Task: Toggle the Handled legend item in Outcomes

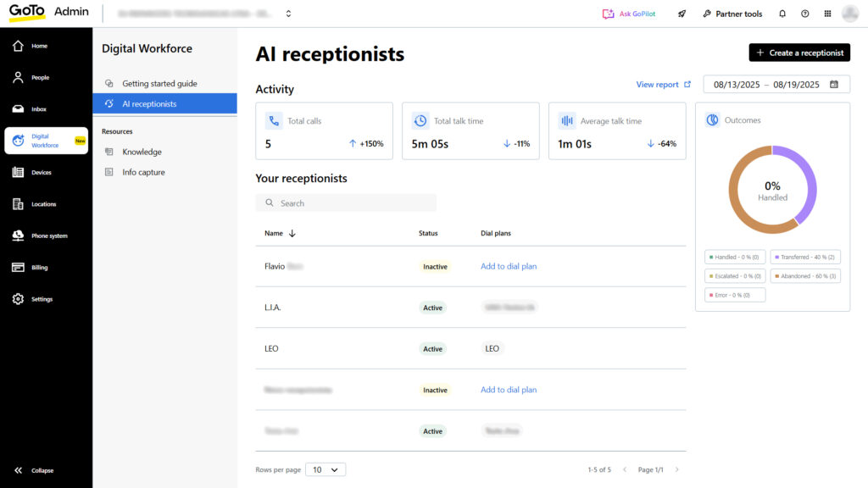Action: pyautogui.click(x=735, y=257)
